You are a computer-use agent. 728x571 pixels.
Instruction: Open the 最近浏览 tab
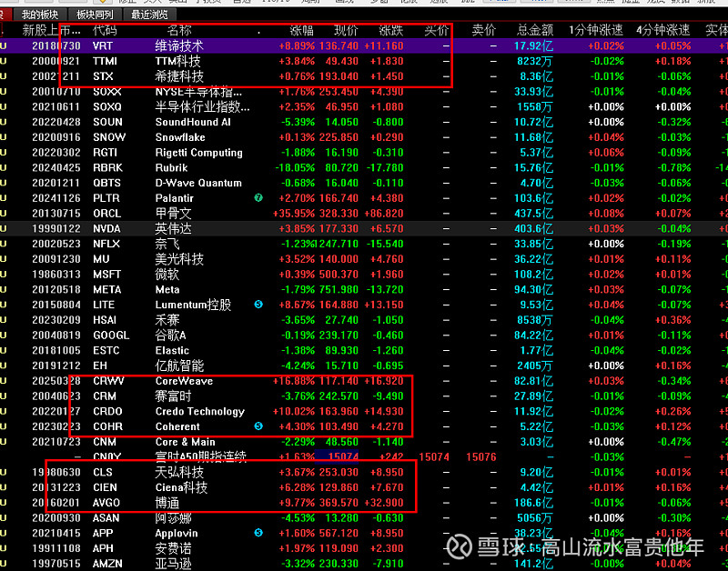[149, 15]
